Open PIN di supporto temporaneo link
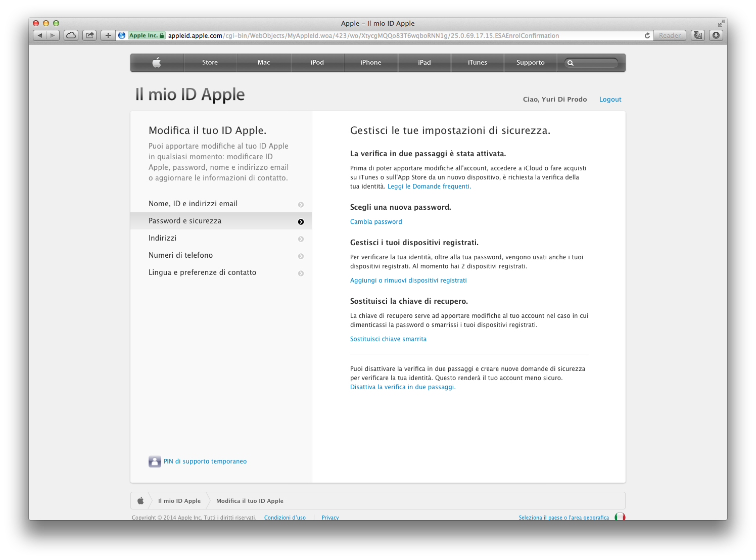756x560 pixels. [x=205, y=461]
